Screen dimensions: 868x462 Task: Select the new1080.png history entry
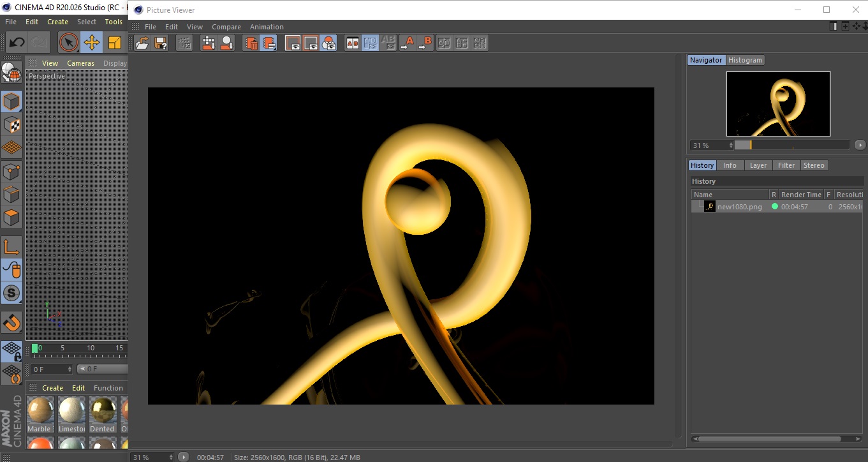click(777, 207)
